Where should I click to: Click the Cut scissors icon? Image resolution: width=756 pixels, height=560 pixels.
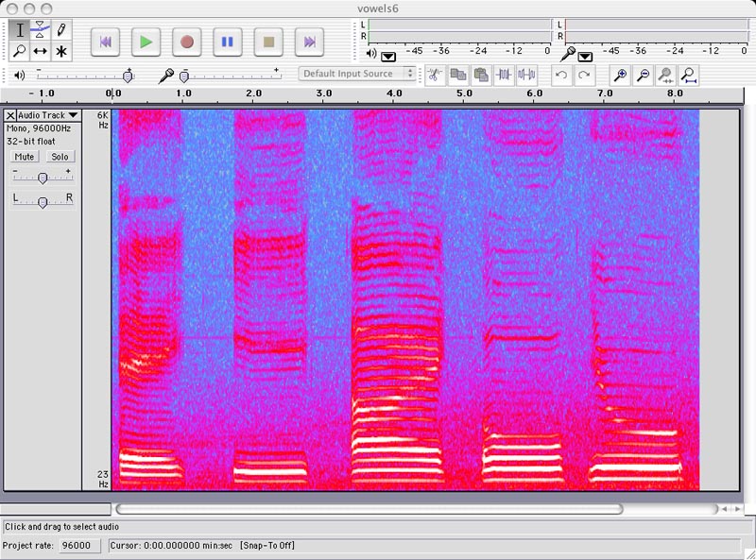pos(435,75)
